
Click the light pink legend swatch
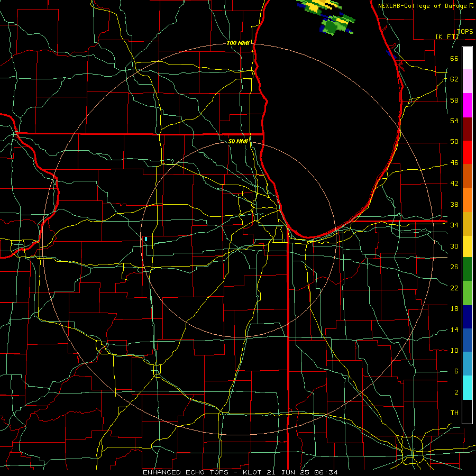click(467, 81)
